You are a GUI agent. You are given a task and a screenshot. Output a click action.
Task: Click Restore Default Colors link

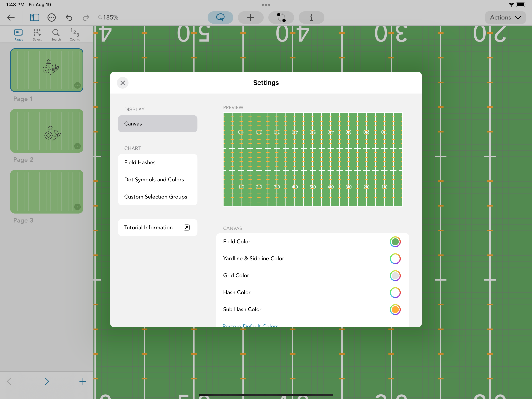pyautogui.click(x=250, y=325)
